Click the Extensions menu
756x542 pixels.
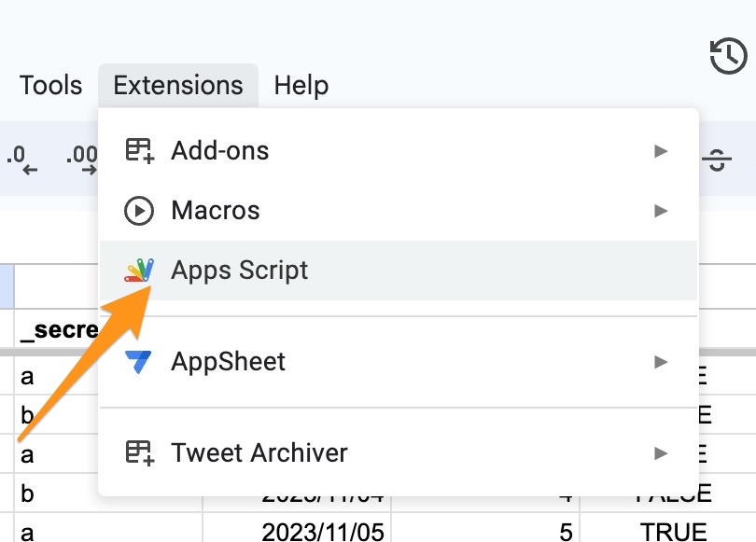pos(177,85)
